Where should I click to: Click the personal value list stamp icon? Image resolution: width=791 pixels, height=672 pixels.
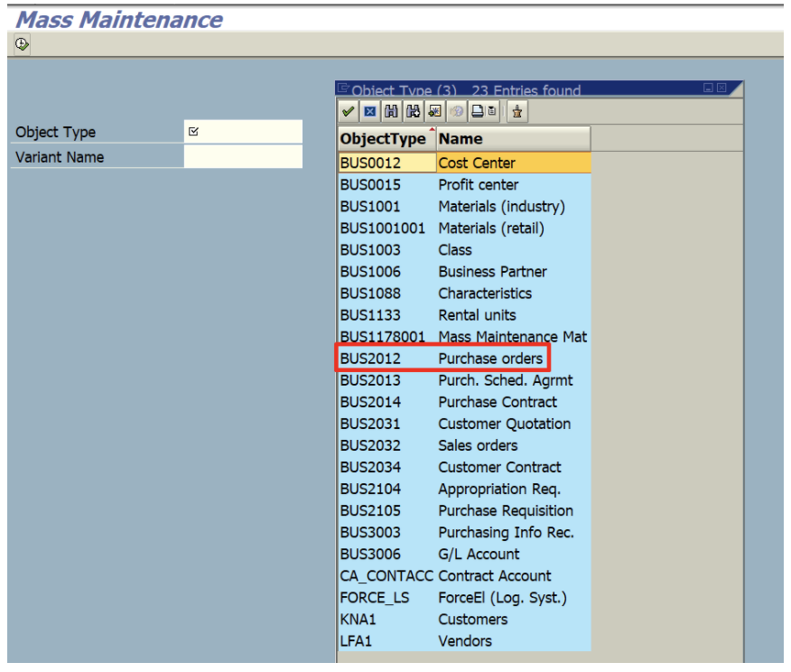(x=517, y=112)
